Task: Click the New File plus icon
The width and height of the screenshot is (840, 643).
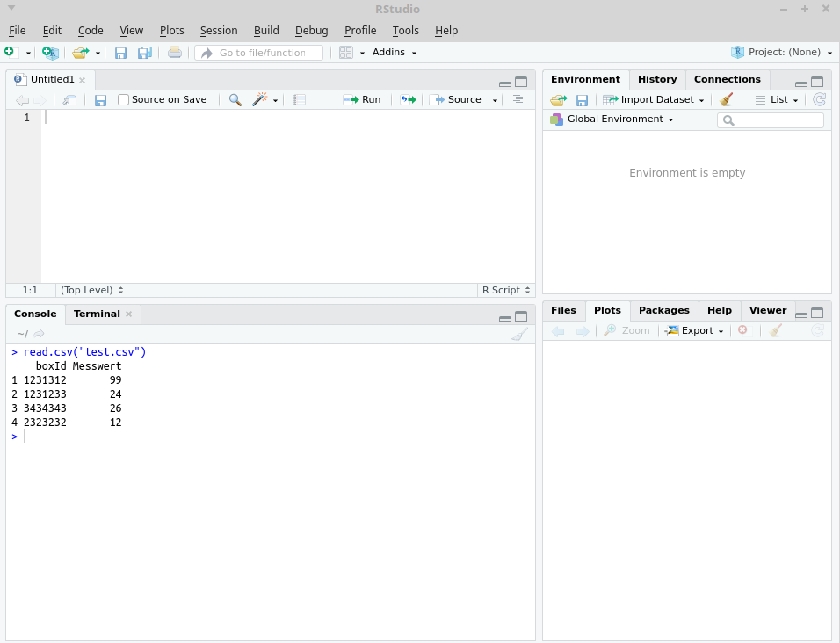Action: pos(11,52)
